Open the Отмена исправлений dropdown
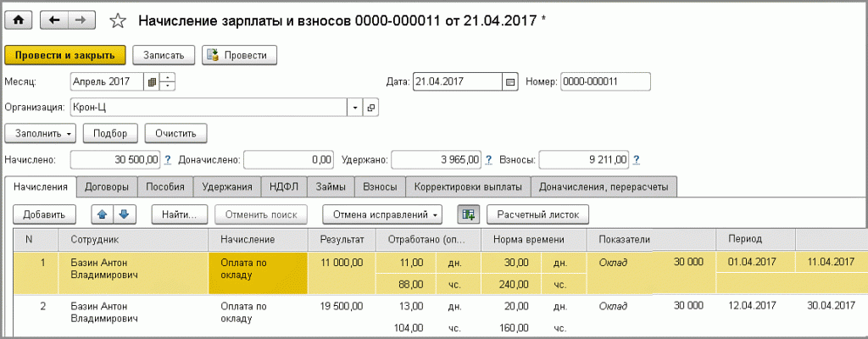 coord(382,214)
